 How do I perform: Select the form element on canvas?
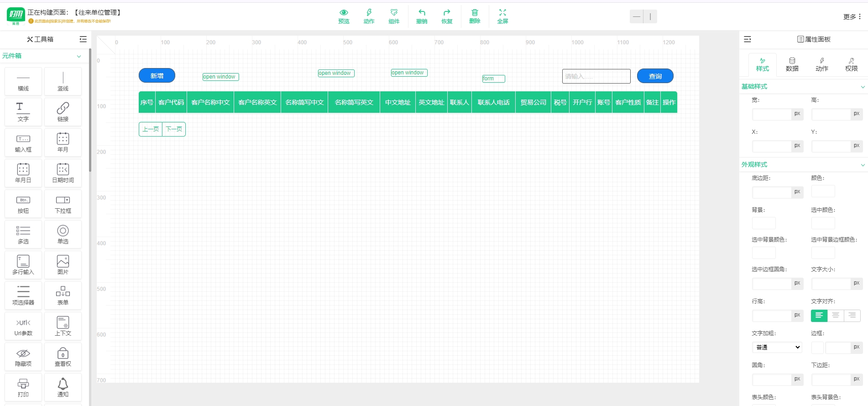pyautogui.click(x=494, y=79)
